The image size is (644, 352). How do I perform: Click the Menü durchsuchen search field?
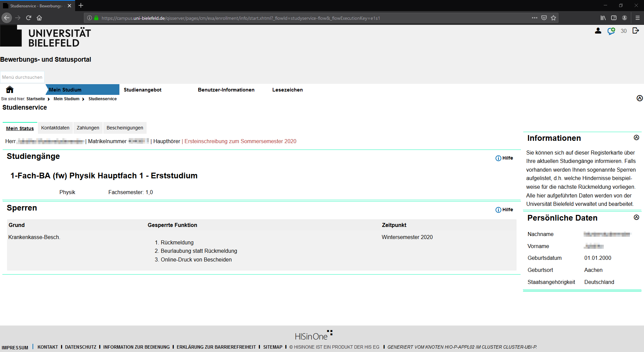(x=22, y=77)
